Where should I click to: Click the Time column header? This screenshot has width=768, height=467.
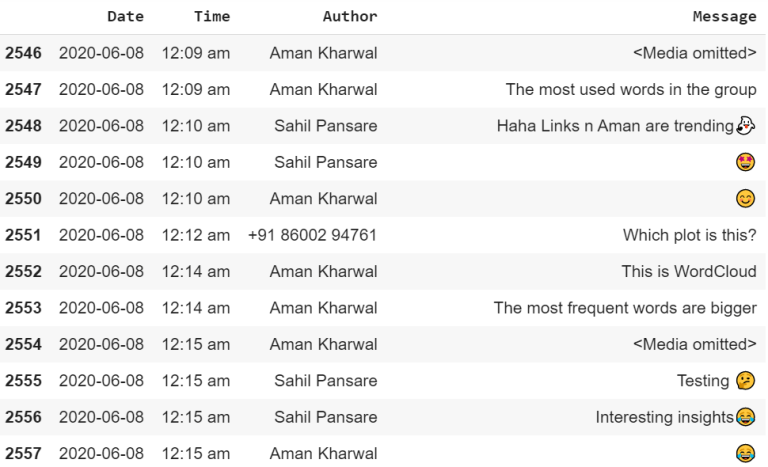[213, 17]
